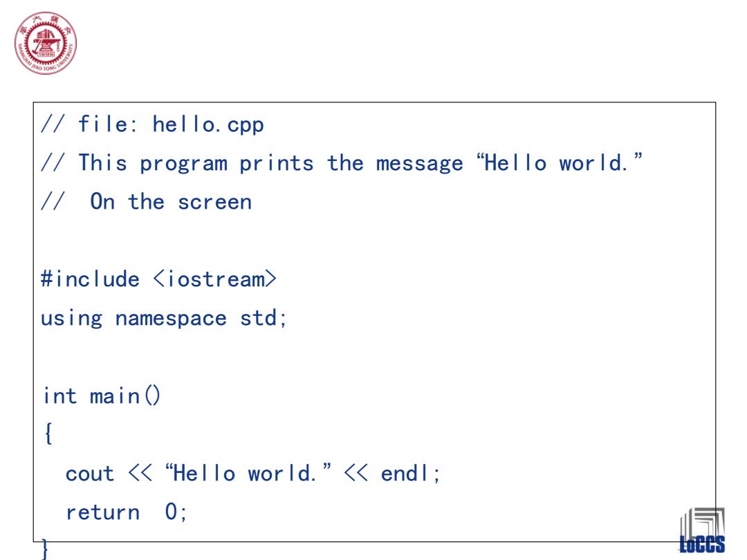Click the word "namespace"
Screen dimensions: 747x560
coord(171,319)
